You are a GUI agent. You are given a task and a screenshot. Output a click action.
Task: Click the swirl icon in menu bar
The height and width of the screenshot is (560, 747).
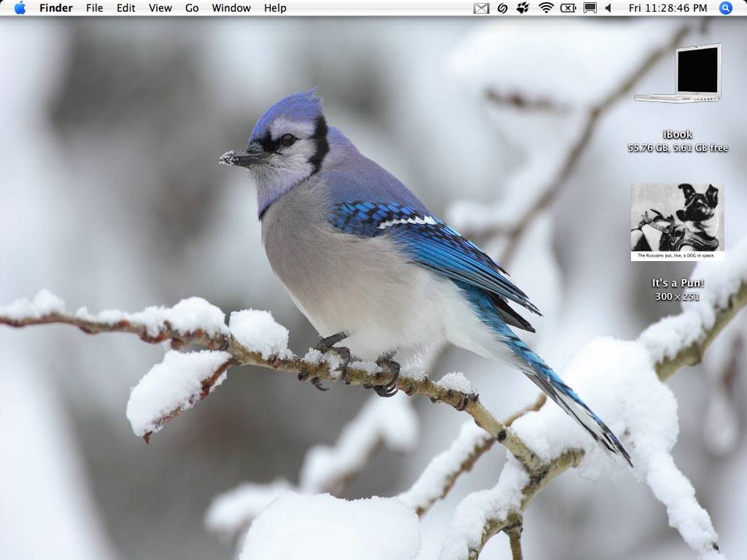pyautogui.click(x=502, y=8)
